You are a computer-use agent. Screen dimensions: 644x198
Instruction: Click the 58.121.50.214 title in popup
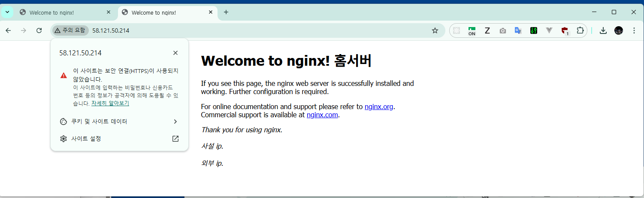tap(80, 53)
